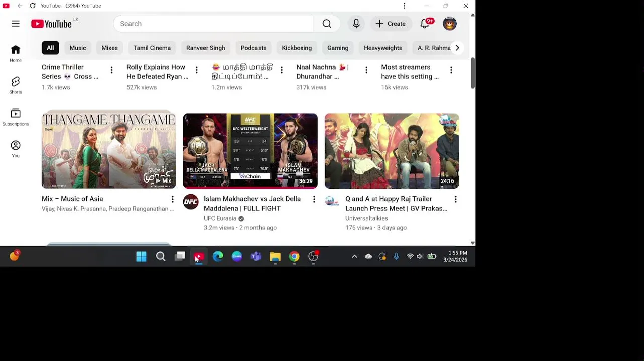
Task: Select the Music filter chip
Action: (x=78, y=48)
